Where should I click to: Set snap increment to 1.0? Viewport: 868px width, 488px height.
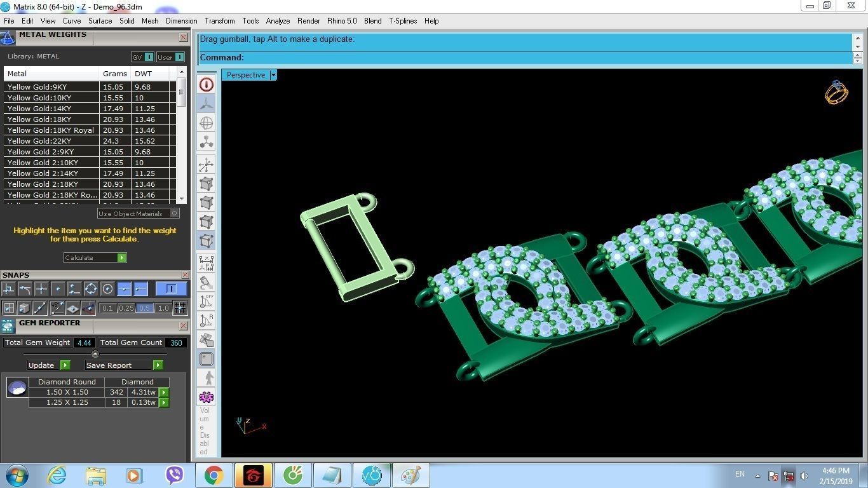point(163,308)
